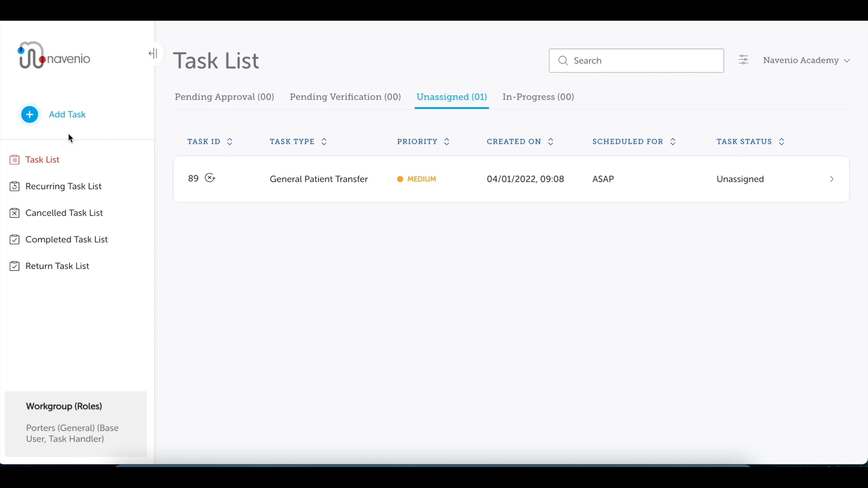Screen dimensions: 868x488
Task: Open Recurring Task List page
Action: (x=64, y=187)
